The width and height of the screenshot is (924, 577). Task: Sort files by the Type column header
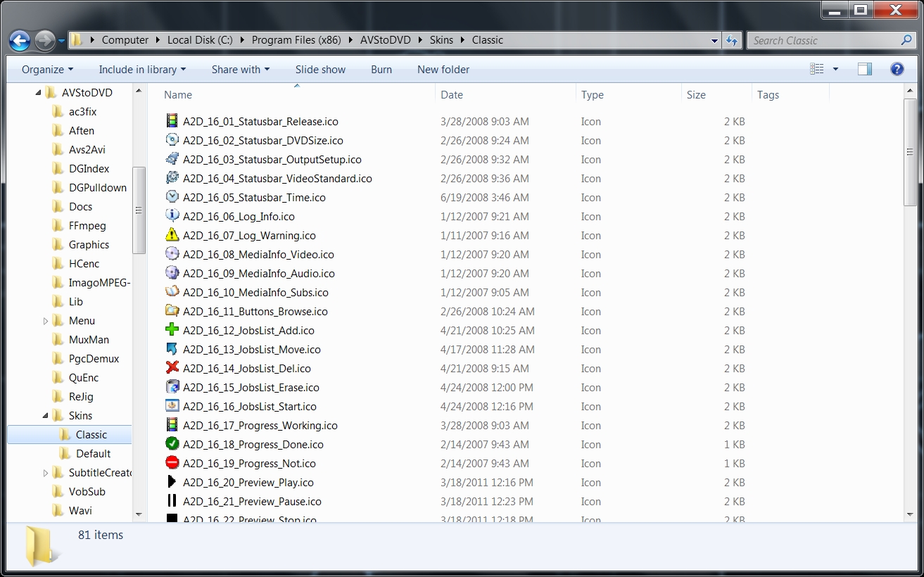(628, 95)
